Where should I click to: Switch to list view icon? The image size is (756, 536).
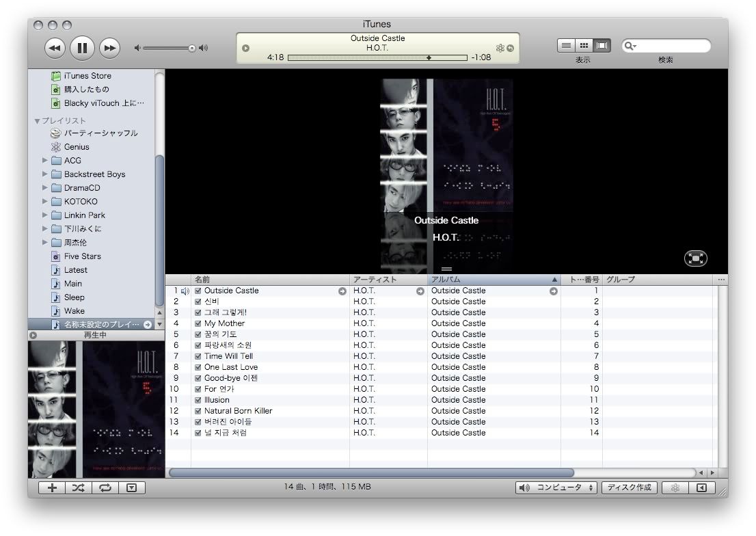pyautogui.click(x=566, y=45)
